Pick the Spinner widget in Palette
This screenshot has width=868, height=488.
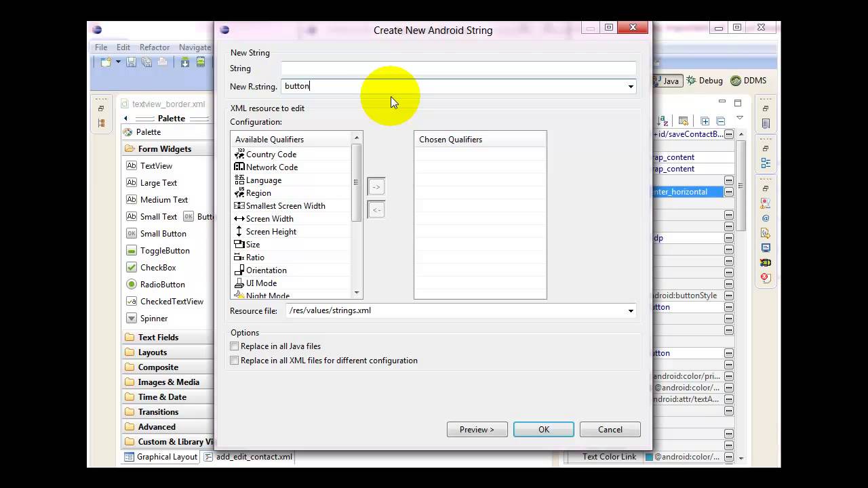pyautogui.click(x=146, y=319)
